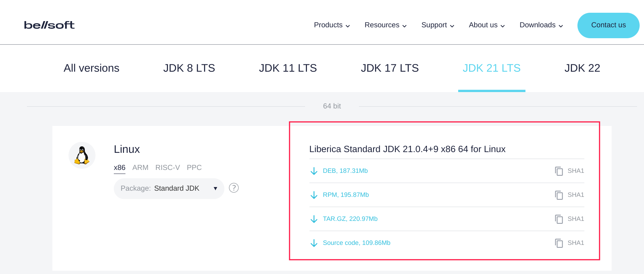Click the BellSoft logo
Screen dimensions: 644x274
click(49, 25)
